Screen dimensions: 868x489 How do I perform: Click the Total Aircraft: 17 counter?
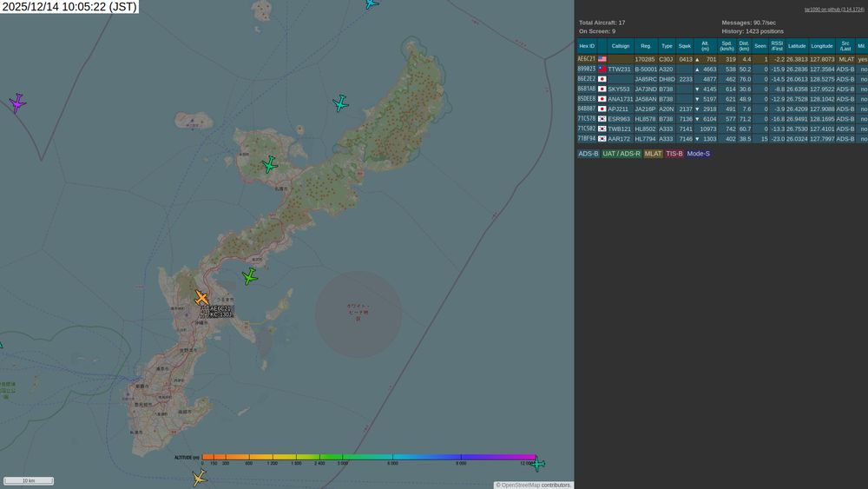click(602, 23)
